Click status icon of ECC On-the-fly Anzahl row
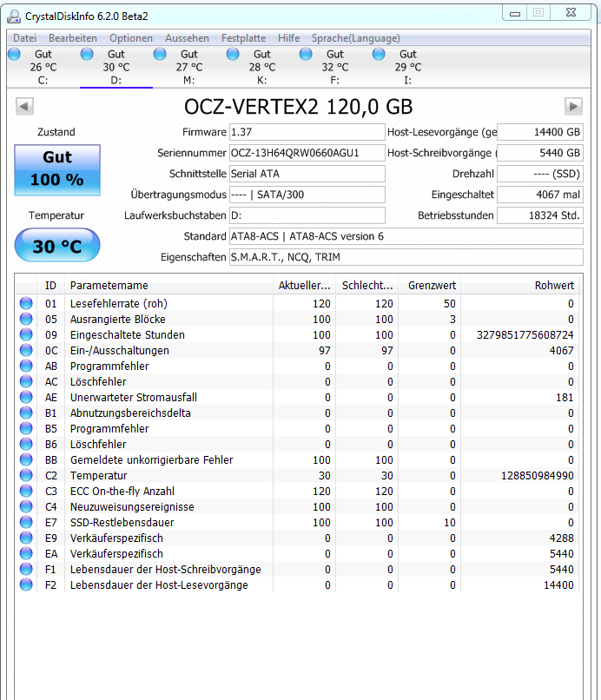601x700 pixels. (26, 491)
